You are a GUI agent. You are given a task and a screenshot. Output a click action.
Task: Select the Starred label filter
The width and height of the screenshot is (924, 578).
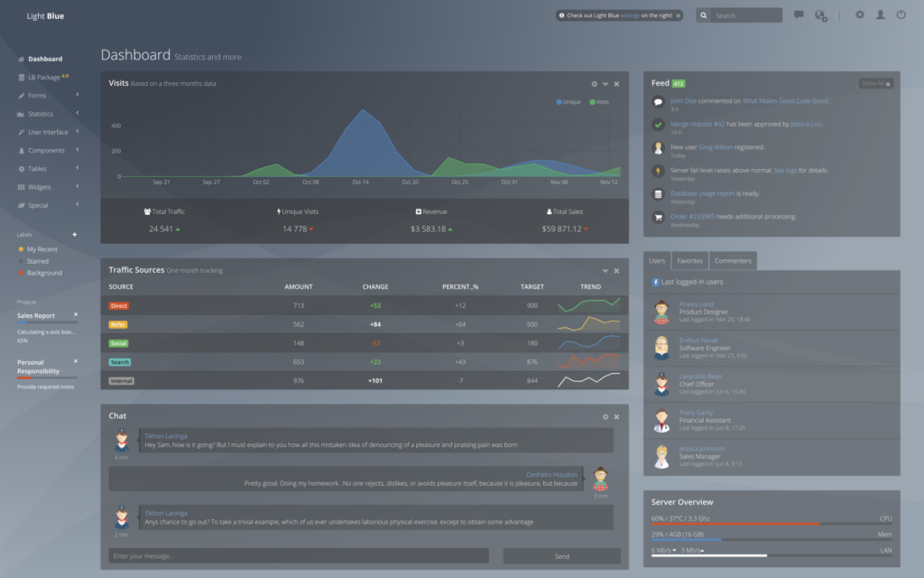point(37,261)
